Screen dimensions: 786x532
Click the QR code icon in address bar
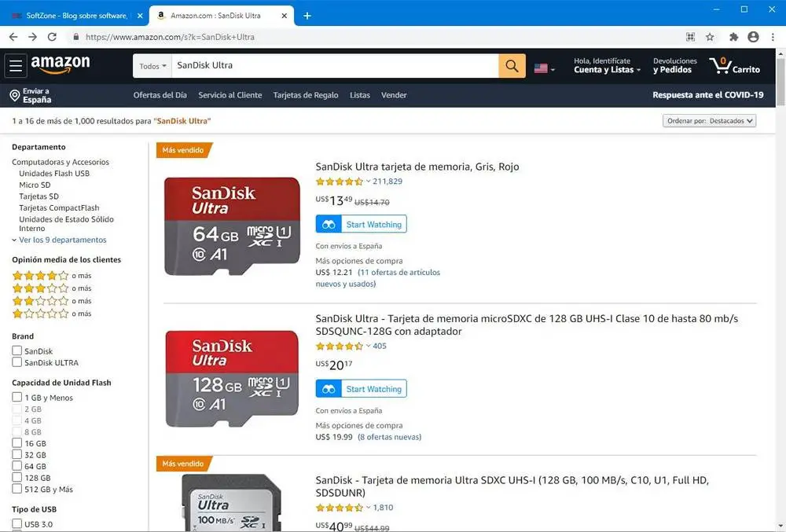690,37
